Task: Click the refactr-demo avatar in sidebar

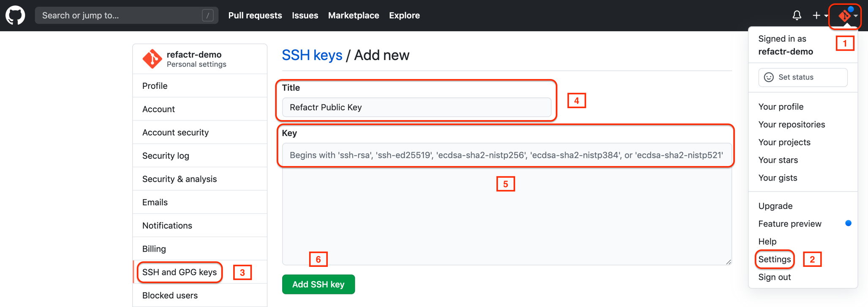Action: (152, 59)
